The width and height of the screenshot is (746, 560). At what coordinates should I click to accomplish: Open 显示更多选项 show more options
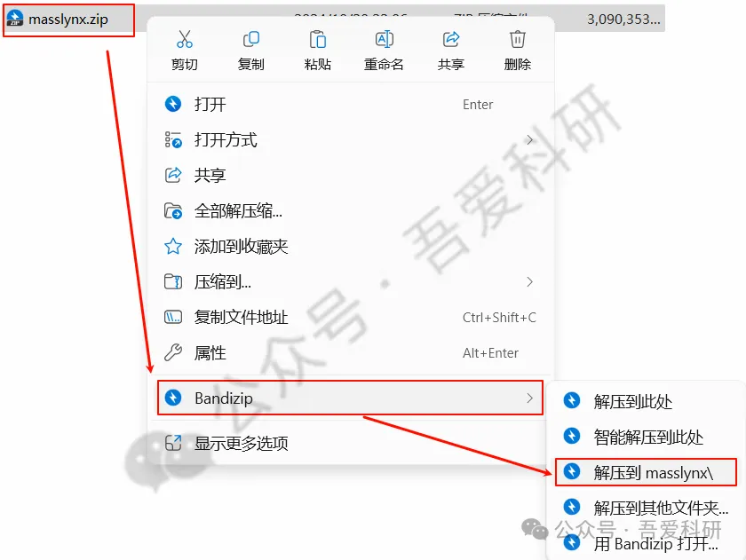pyautogui.click(x=351, y=443)
